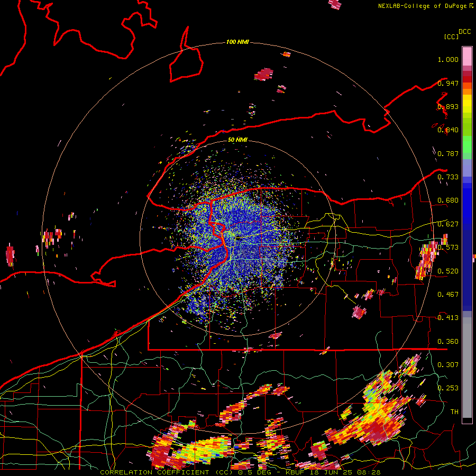Select the 0.360 value on the color scale
This screenshot has height=476, width=476.
[448, 342]
